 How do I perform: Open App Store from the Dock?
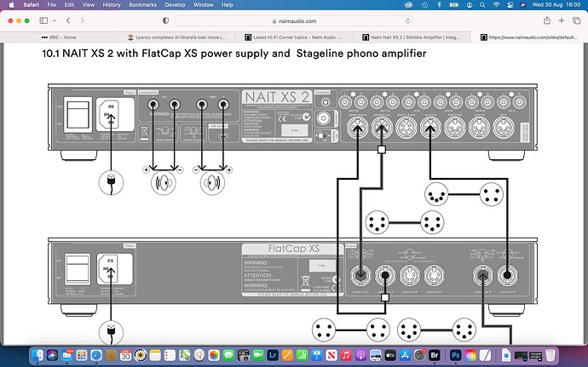[x=405, y=354]
